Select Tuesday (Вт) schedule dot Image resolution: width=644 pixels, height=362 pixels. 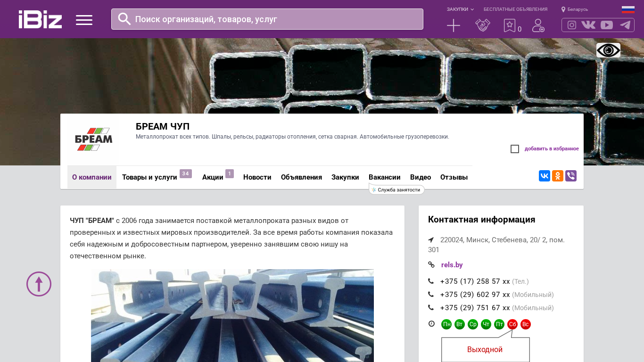460,324
